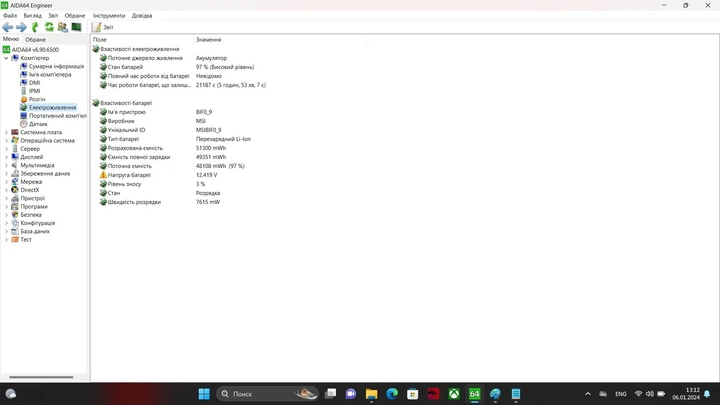Viewport: 720px width, 405px height.
Task: Select AIDA64 v6.90.6500 root node
Action: click(x=35, y=50)
